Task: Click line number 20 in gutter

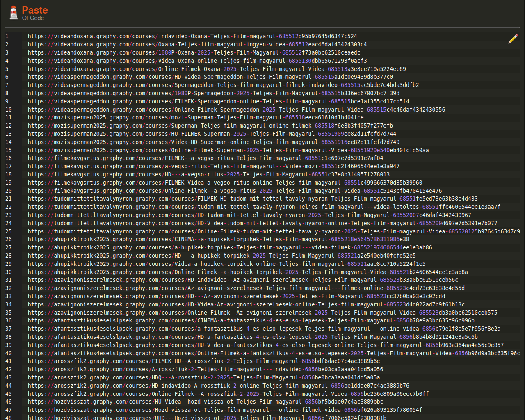Action: point(9,191)
